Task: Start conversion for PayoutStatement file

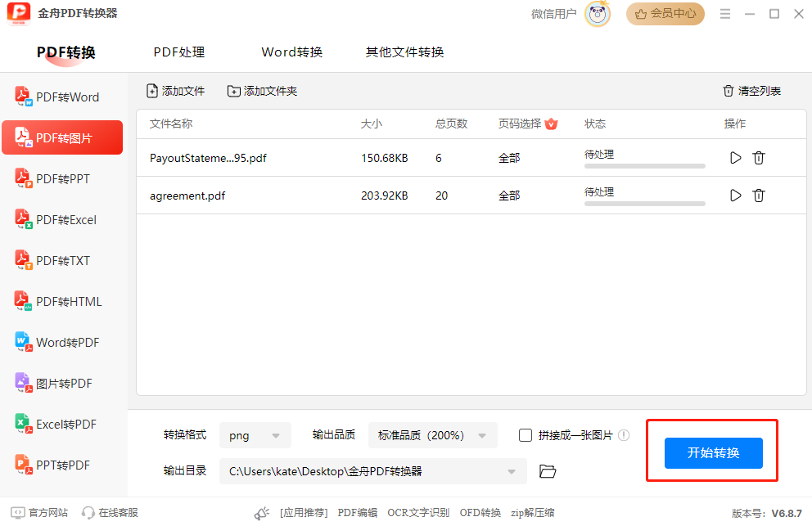Action: tap(735, 158)
